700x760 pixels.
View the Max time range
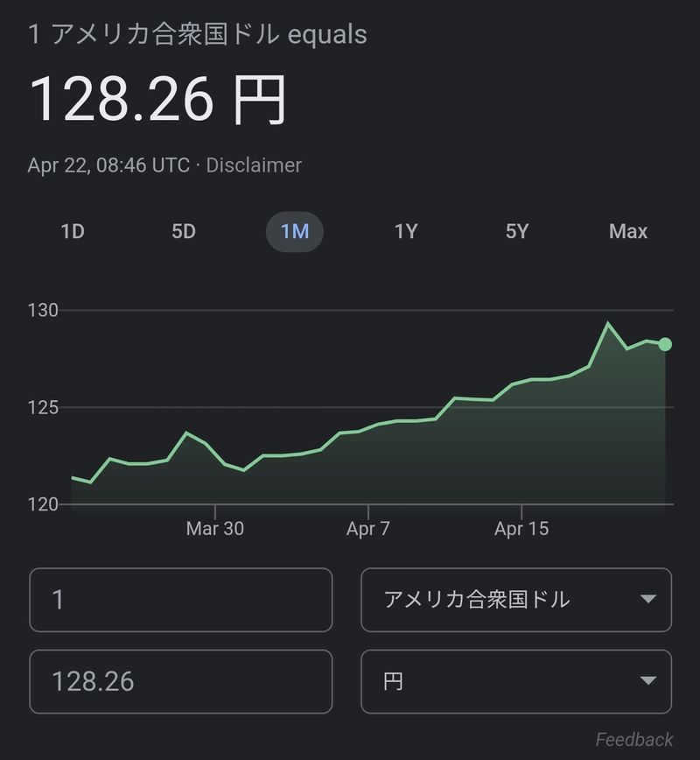(628, 232)
